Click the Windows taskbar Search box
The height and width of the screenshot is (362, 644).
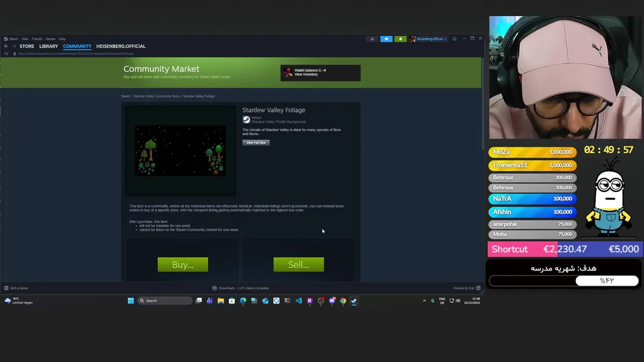point(165,301)
